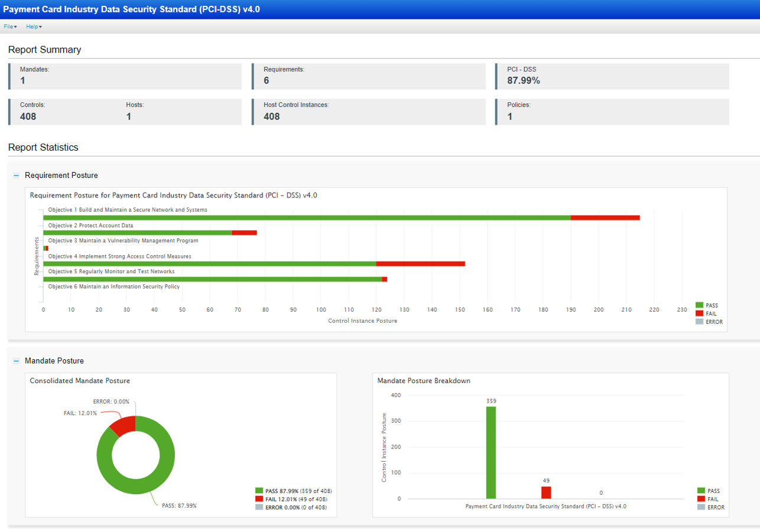Toggle FAIL legend in Mandate Posture Breakdown
The image size is (760, 532).
point(711,499)
